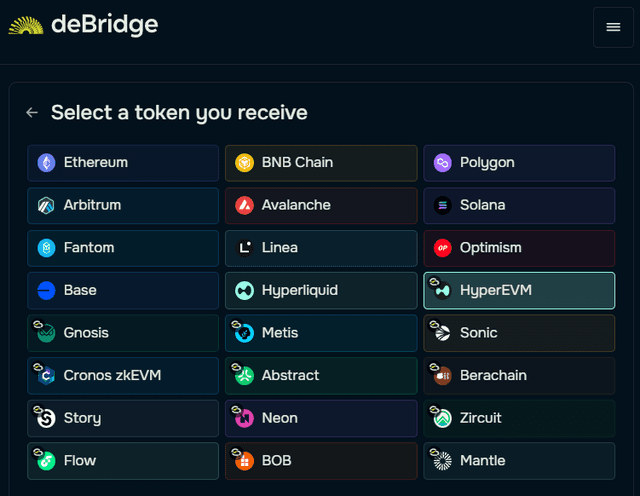Image resolution: width=640 pixels, height=496 pixels.
Task: Select the Cronos zkEVM option
Action: [x=123, y=376]
